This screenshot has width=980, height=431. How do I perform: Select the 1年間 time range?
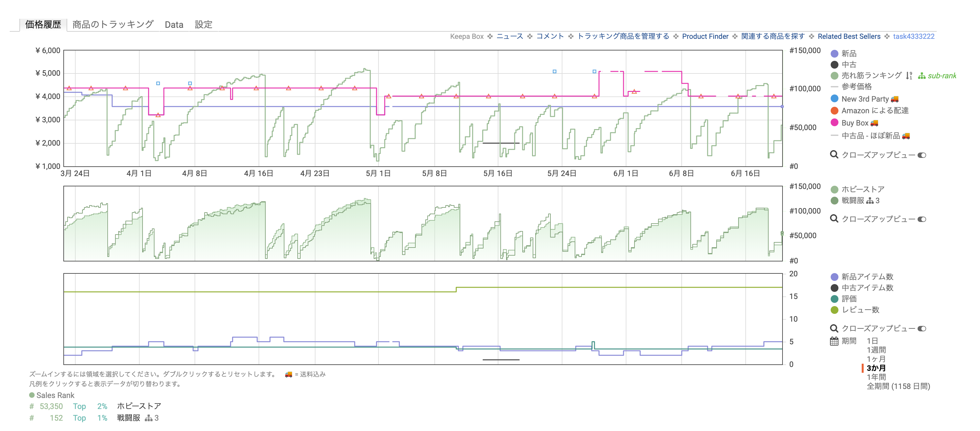tap(876, 377)
